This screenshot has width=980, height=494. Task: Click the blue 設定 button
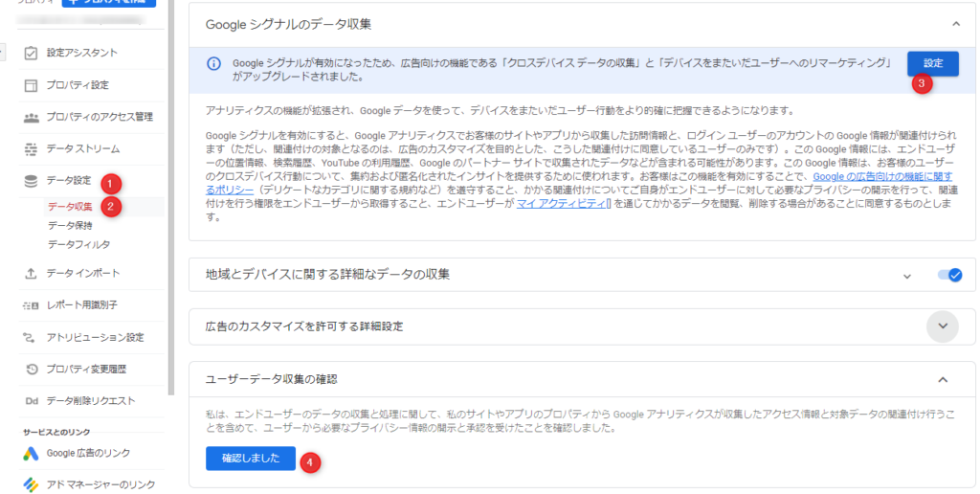tap(932, 64)
